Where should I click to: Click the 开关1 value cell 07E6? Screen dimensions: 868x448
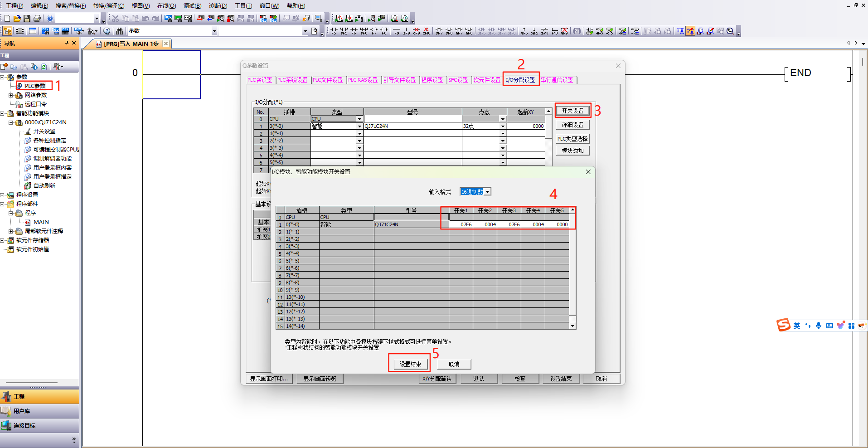(x=461, y=224)
